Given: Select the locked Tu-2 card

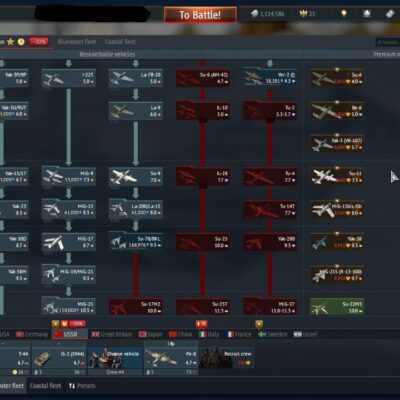Looking at the screenshot, I should (x=270, y=111).
